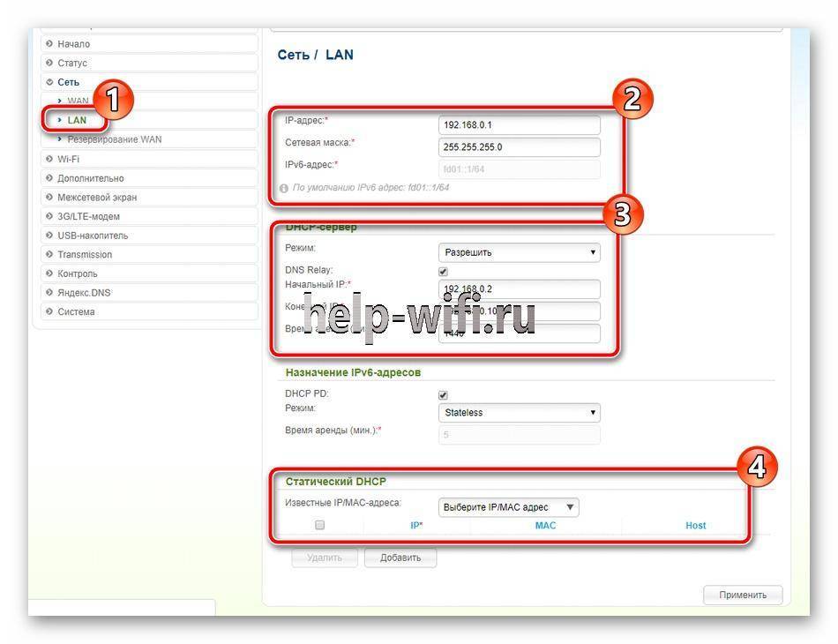Viewport: 838px width, 644px height.
Task: Click the bullet icon beside Wi-Fi
Action: [x=49, y=159]
